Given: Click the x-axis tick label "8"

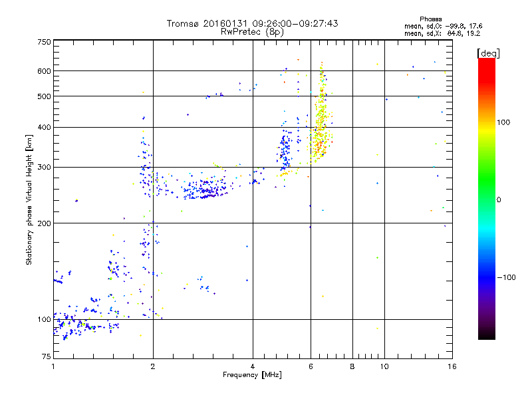Looking at the screenshot, I should (x=352, y=366).
